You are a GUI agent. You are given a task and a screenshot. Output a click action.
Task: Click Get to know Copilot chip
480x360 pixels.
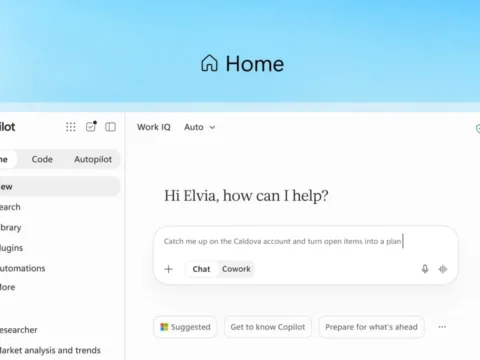268,327
